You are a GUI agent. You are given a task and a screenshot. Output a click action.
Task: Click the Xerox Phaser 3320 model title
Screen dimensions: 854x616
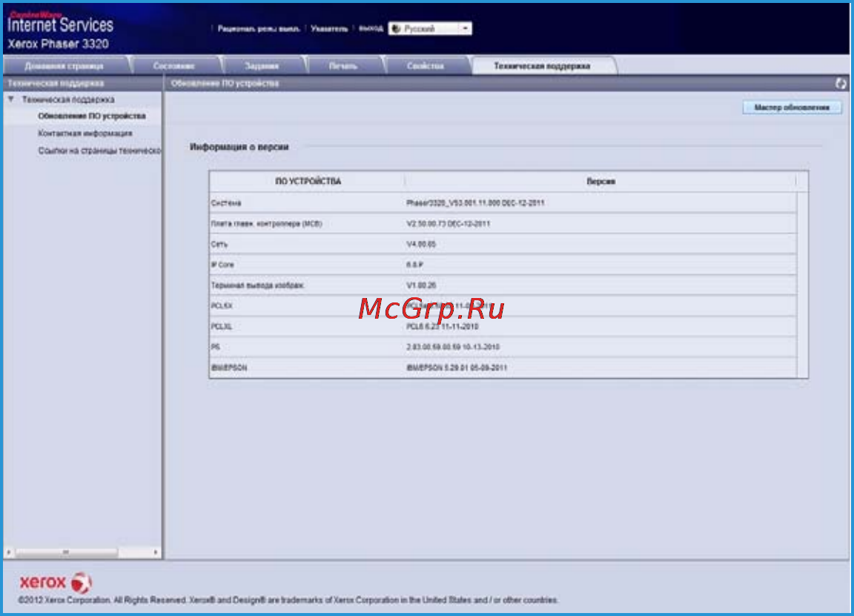point(58,44)
